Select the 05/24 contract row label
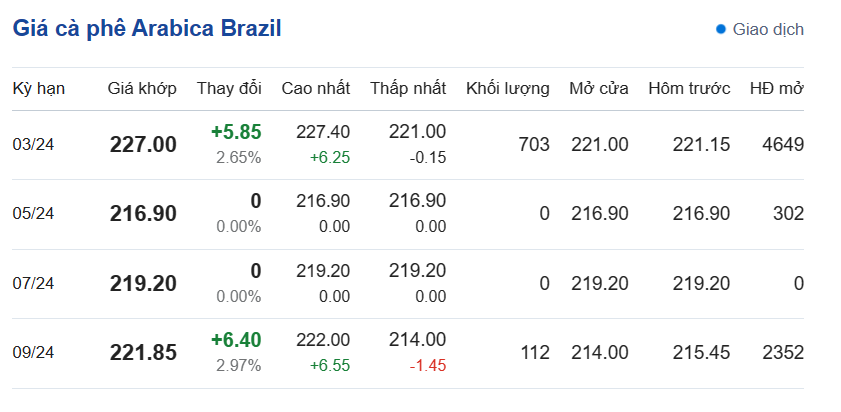This screenshot has height=412, width=841. click(33, 214)
